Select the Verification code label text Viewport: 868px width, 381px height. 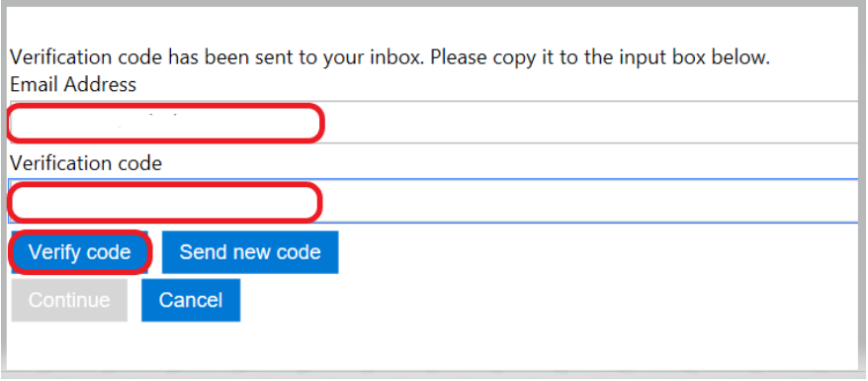[x=86, y=163]
